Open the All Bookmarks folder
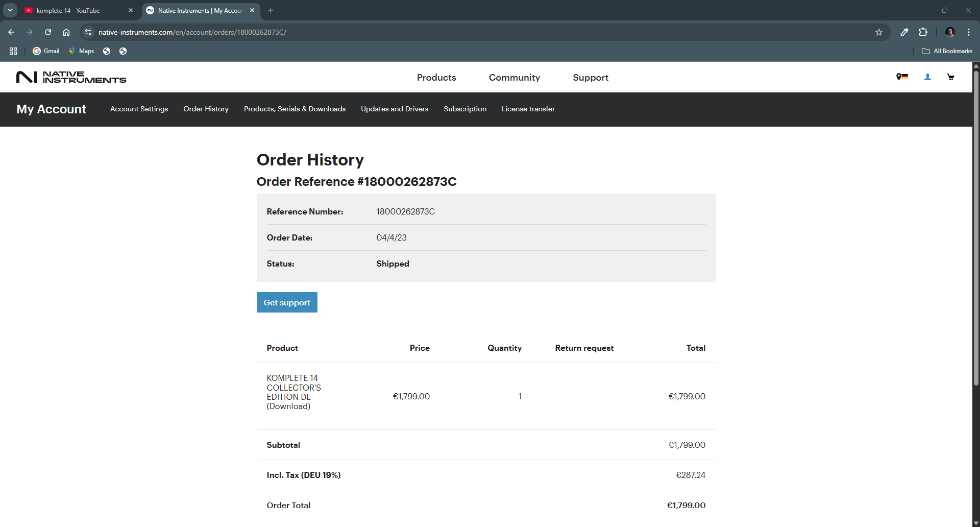 coord(947,51)
